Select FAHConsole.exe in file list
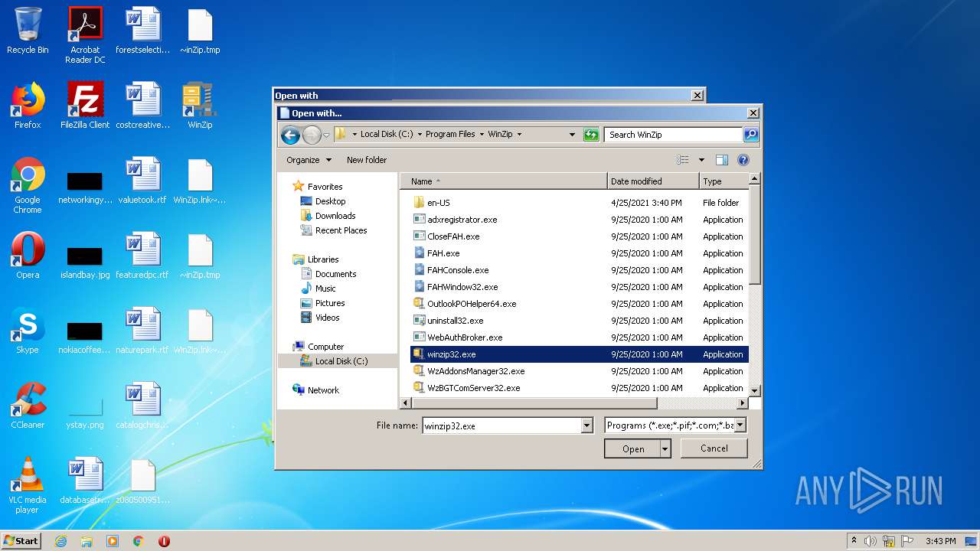Viewport: 980px width, 551px height. coord(458,270)
